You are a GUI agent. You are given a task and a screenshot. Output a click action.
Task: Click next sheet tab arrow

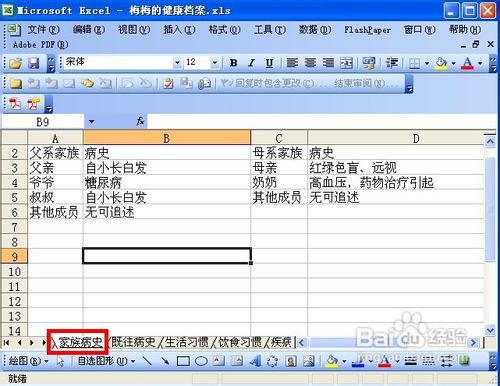coord(32,342)
